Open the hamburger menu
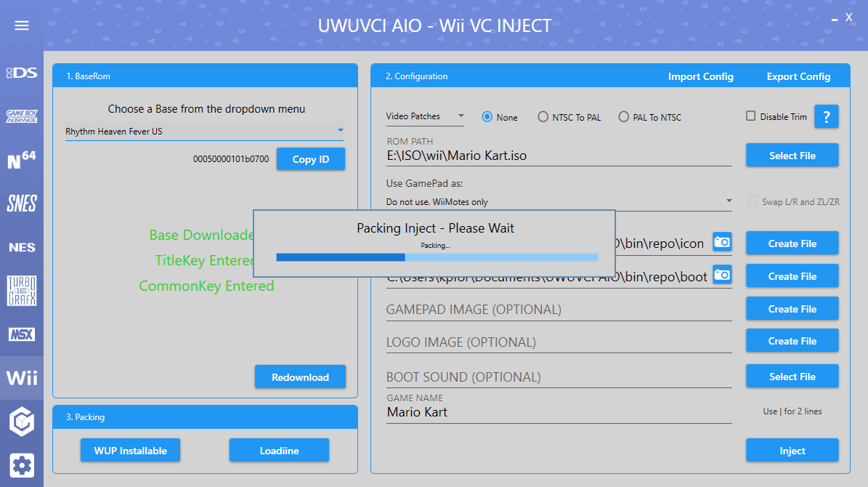 (x=22, y=25)
